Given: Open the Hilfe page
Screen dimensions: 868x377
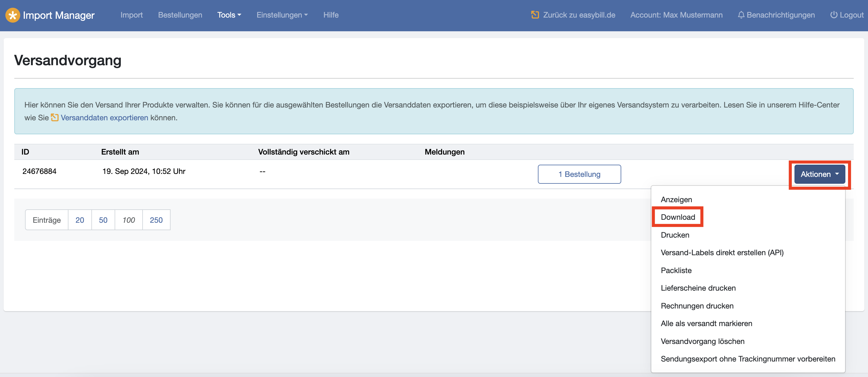Looking at the screenshot, I should pyautogui.click(x=330, y=15).
